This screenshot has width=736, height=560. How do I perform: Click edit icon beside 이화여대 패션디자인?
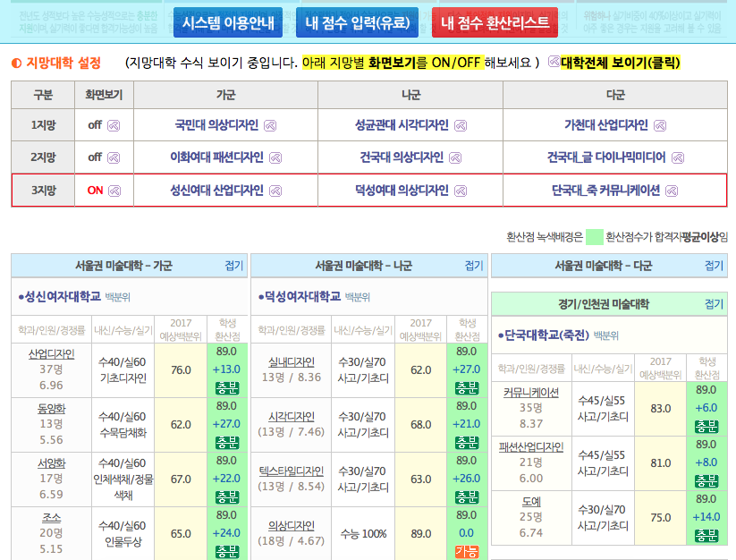click(x=275, y=157)
